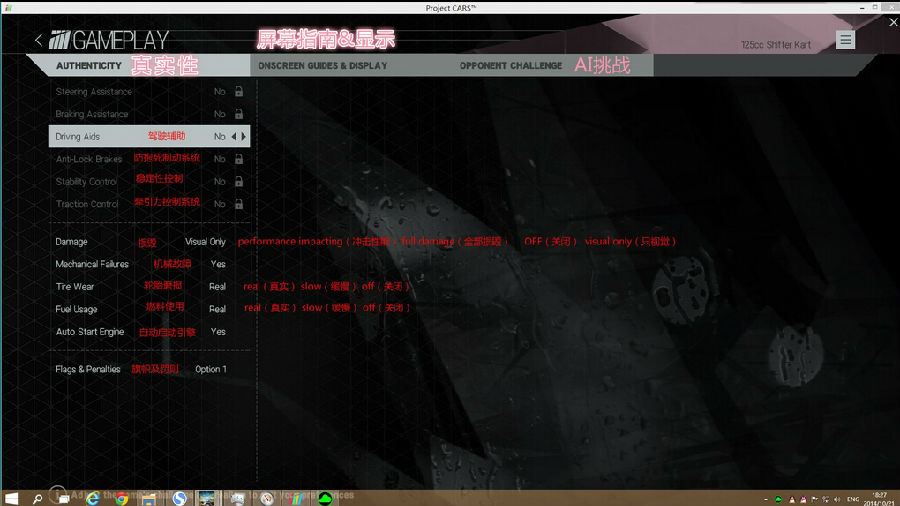Toggle Traction Control No setting
This screenshot has height=506, width=900.
[x=219, y=204]
